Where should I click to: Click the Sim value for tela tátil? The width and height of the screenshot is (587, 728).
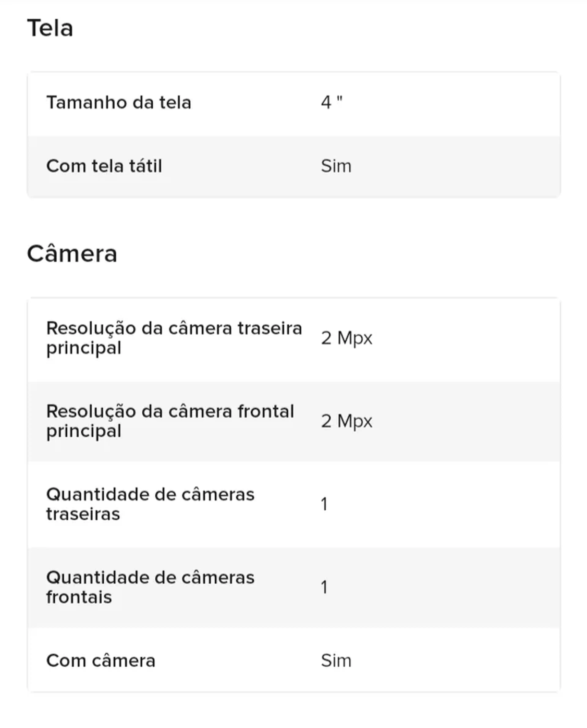pyautogui.click(x=336, y=166)
